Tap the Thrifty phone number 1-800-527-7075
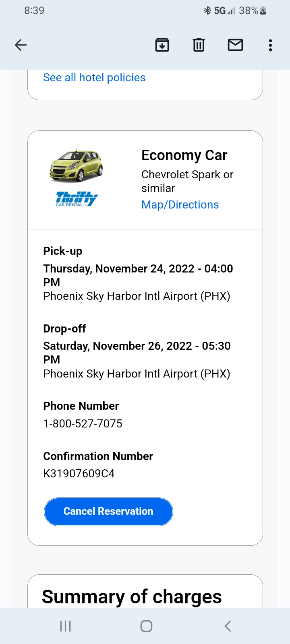The image size is (290, 644). tap(83, 423)
